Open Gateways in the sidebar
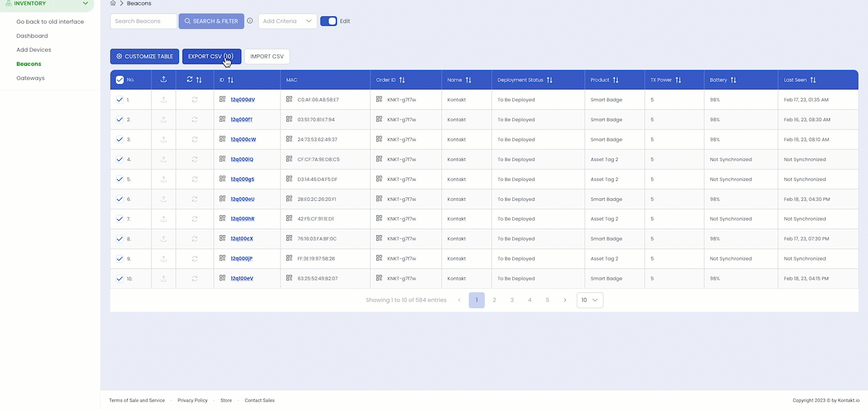 [31, 78]
